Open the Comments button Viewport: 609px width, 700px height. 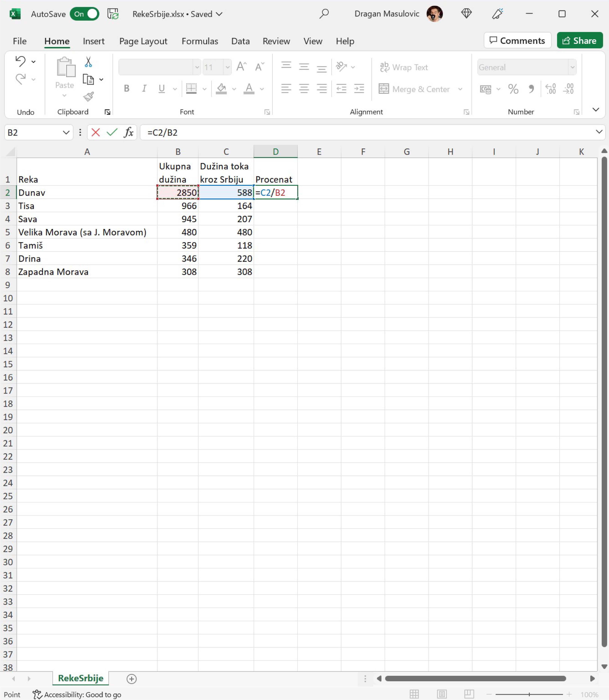click(517, 40)
